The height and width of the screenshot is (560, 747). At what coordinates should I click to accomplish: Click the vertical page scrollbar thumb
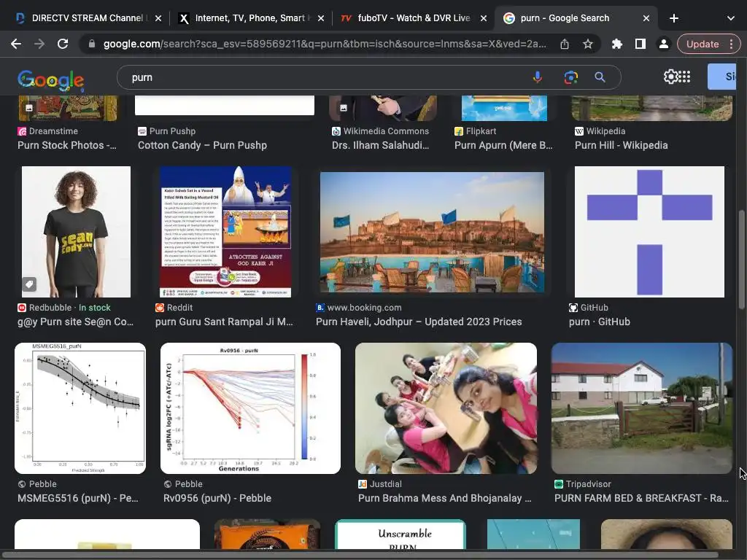click(x=741, y=260)
